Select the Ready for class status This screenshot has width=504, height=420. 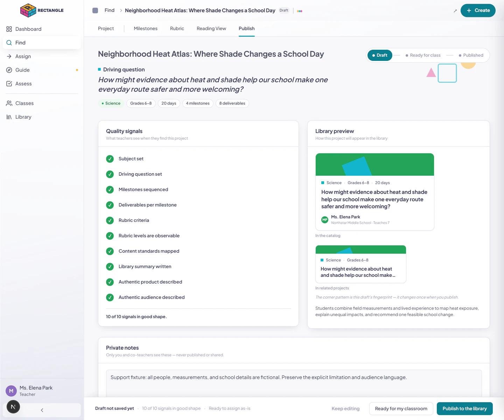pyautogui.click(x=423, y=55)
